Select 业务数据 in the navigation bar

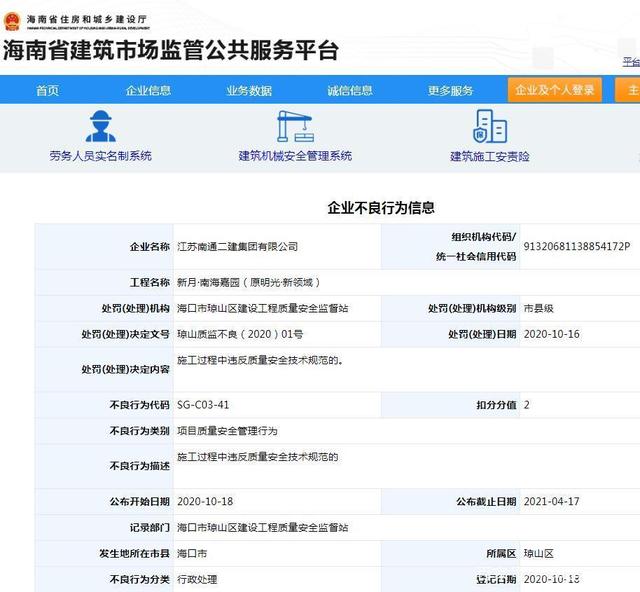pos(249,90)
